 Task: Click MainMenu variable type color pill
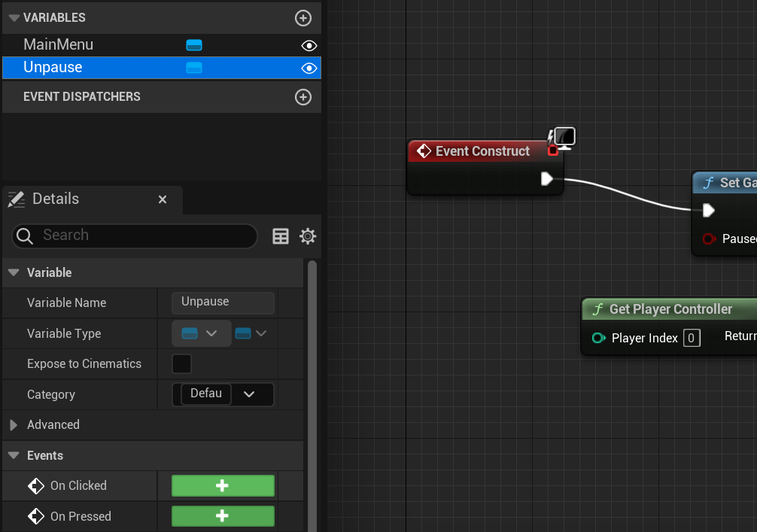pos(194,45)
